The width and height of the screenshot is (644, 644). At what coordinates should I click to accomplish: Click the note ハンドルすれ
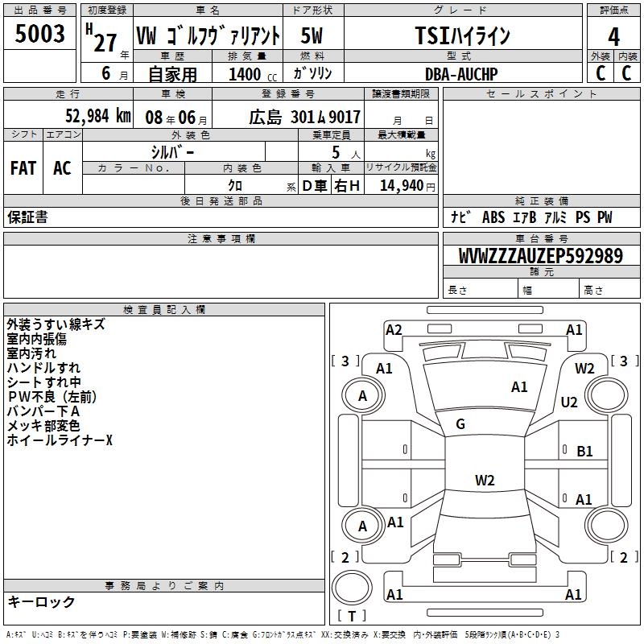43,368
